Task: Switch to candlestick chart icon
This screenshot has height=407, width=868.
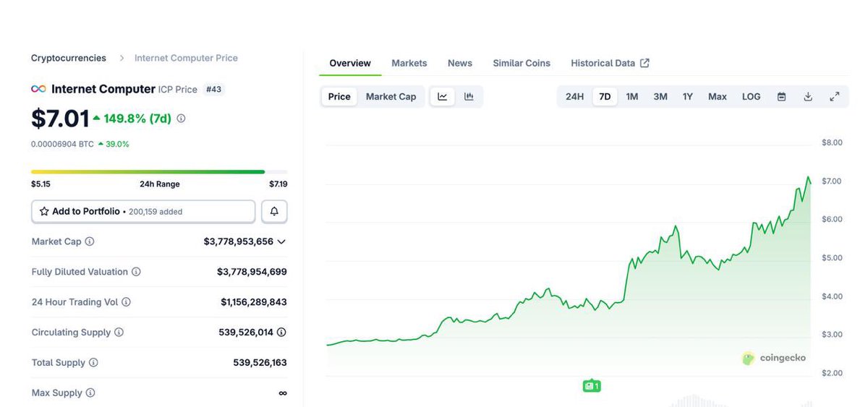Action: pyautogui.click(x=469, y=97)
